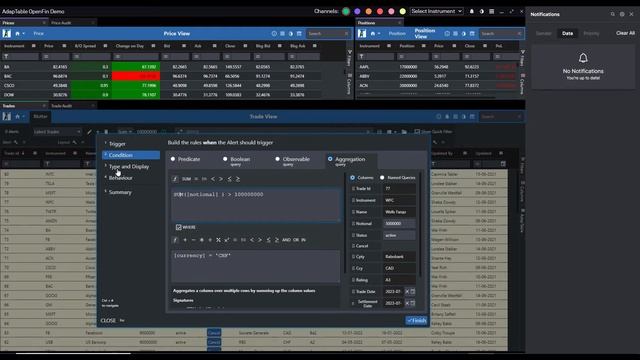Select Observable query radio option
Screen dimensions: 640x360
pyautogui.click(x=278, y=159)
